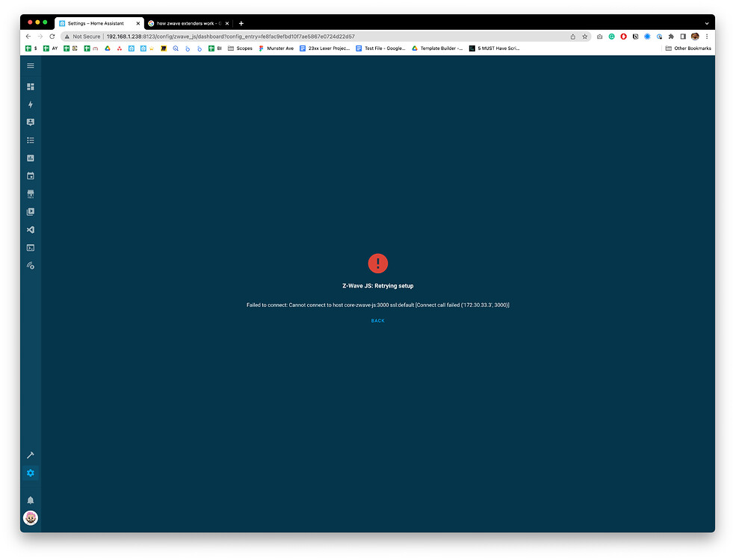Open Chrome's three-dot menu
The height and width of the screenshot is (560, 736).
coord(707,36)
